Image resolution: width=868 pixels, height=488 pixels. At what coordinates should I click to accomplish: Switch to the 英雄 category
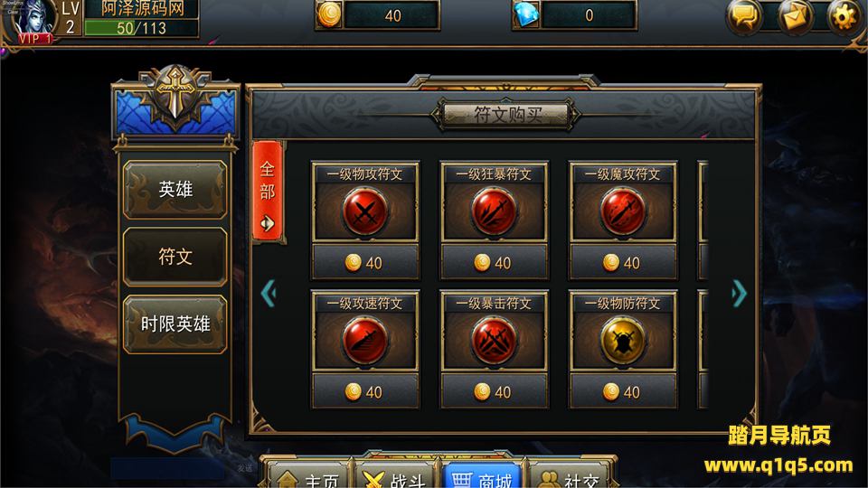tap(175, 189)
